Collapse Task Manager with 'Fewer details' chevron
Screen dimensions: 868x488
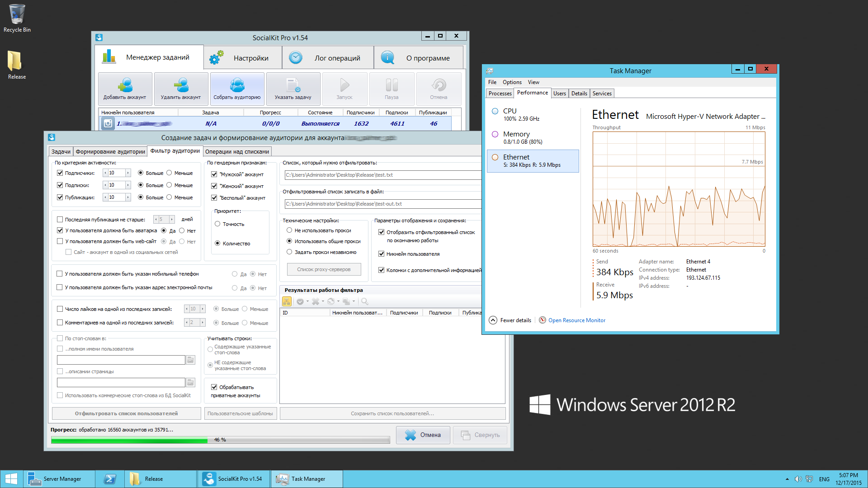[x=493, y=320]
